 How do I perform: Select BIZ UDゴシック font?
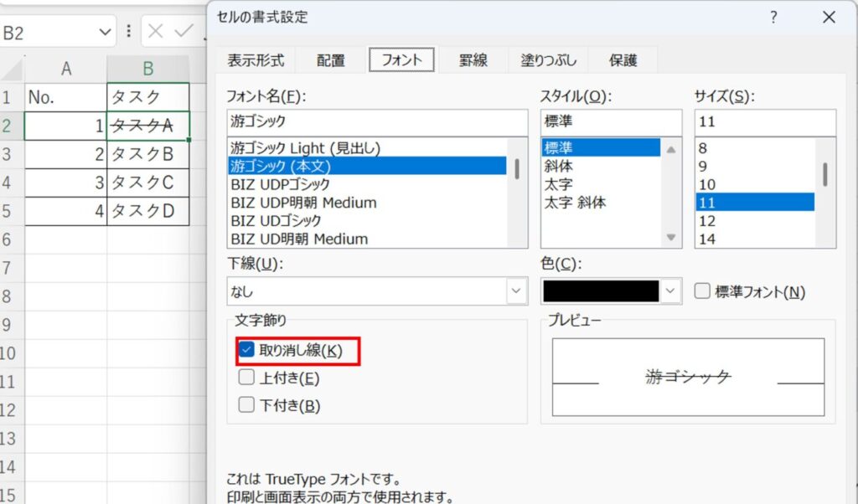coord(367,220)
